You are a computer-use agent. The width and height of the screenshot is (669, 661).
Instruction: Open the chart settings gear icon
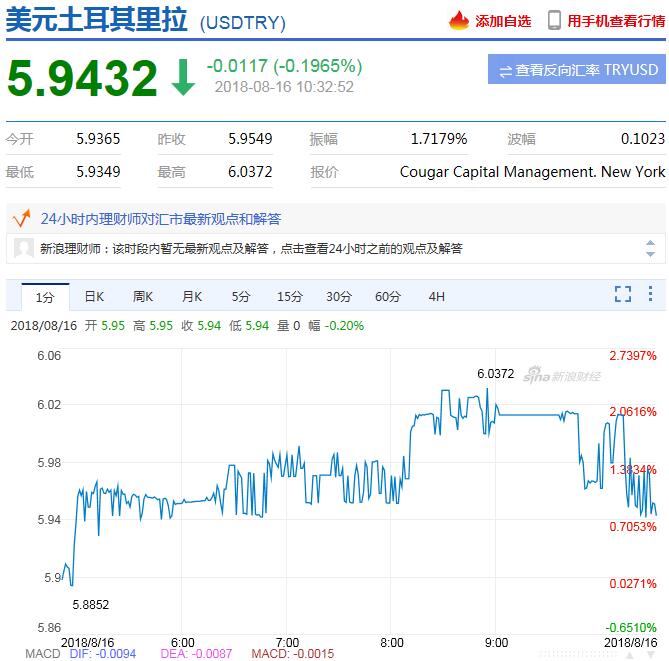pos(652,294)
